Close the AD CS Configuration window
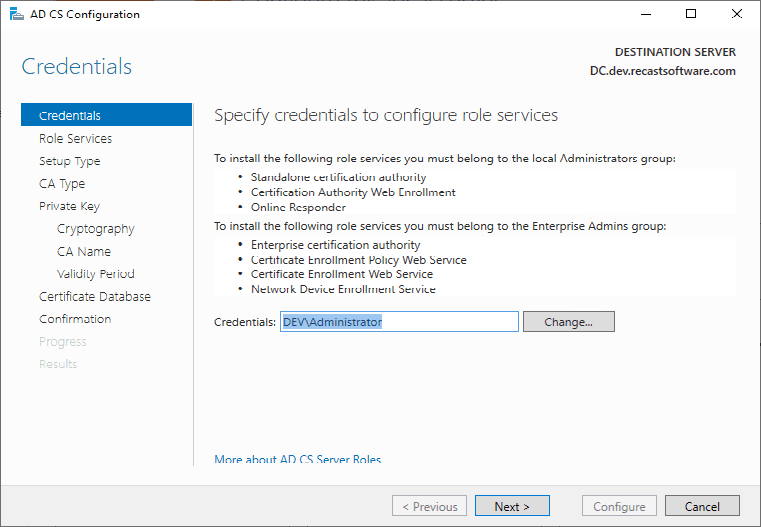 pyautogui.click(x=736, y=15)
